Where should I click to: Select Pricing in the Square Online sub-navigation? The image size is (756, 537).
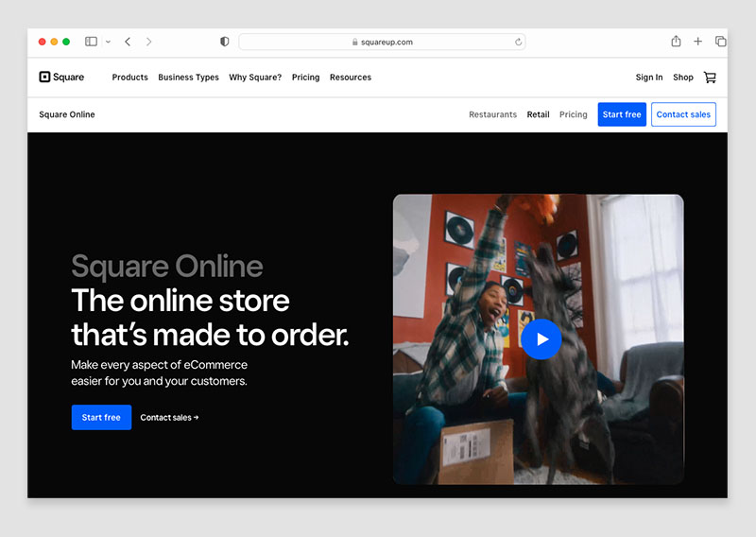[574, 114]
